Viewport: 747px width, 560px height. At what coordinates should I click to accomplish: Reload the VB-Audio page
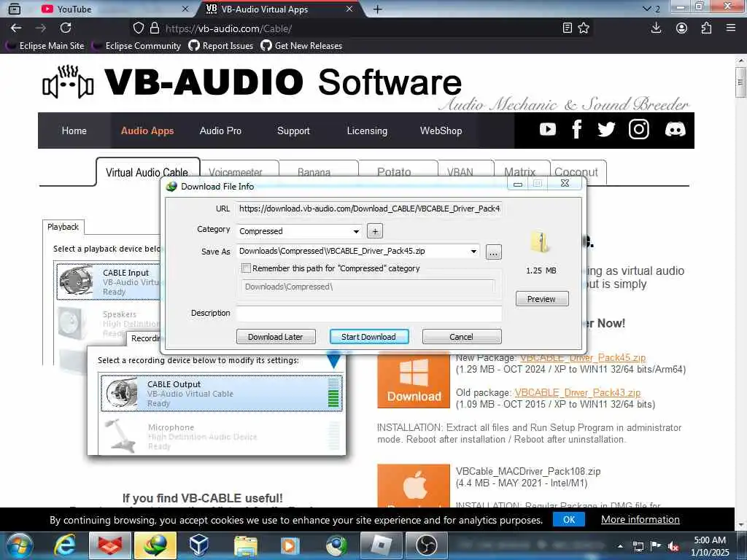[66, 28]
